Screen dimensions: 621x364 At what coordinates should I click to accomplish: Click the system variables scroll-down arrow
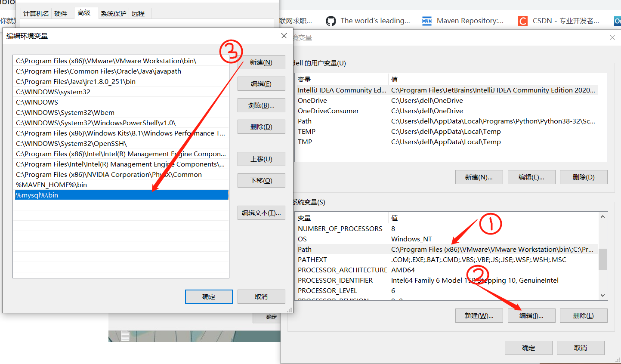point(602,296)
